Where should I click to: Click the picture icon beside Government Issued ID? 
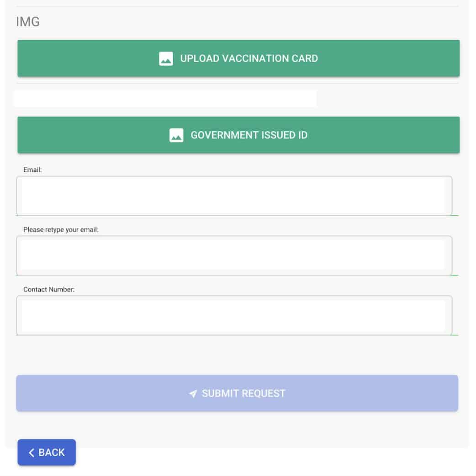(176, 135)
